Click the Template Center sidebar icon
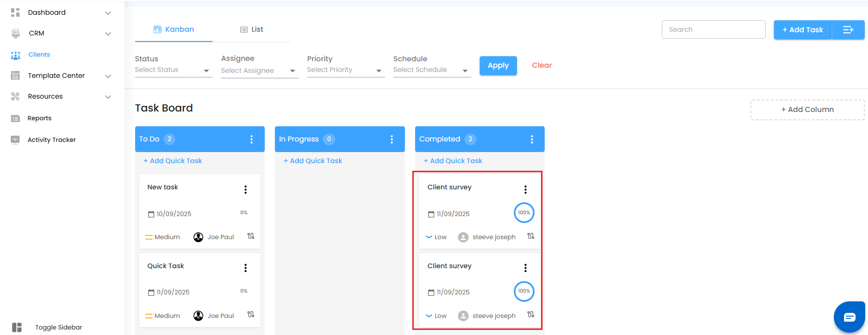The height and width of the screenshot is (335, 868). [15, 76]
